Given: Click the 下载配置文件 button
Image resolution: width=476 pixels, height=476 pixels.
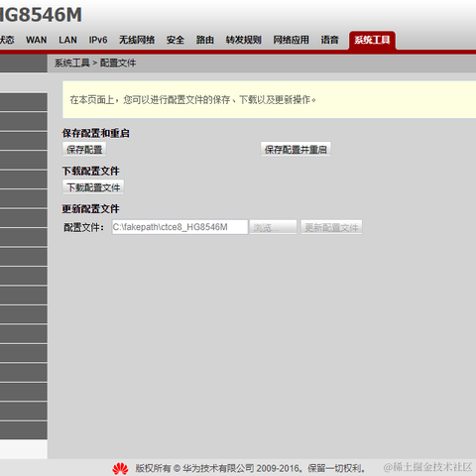Looking at the screenshot, I should (93, 187).
